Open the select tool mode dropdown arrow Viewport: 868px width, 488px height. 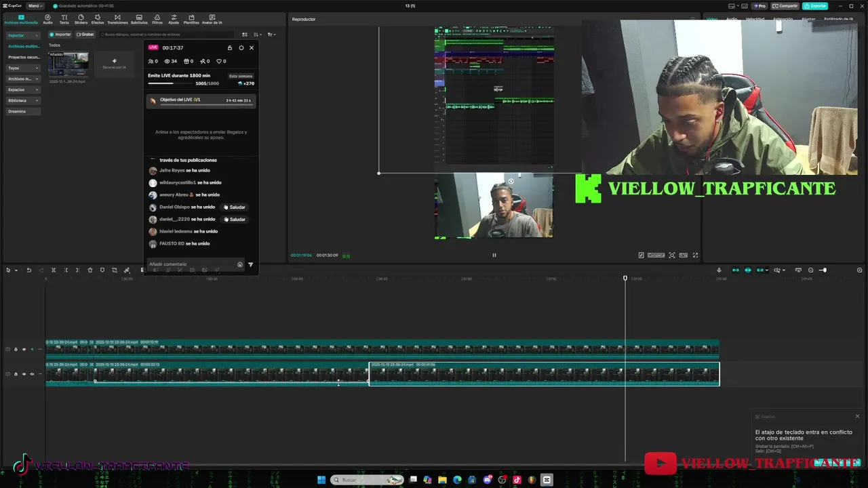coord(16,270)
